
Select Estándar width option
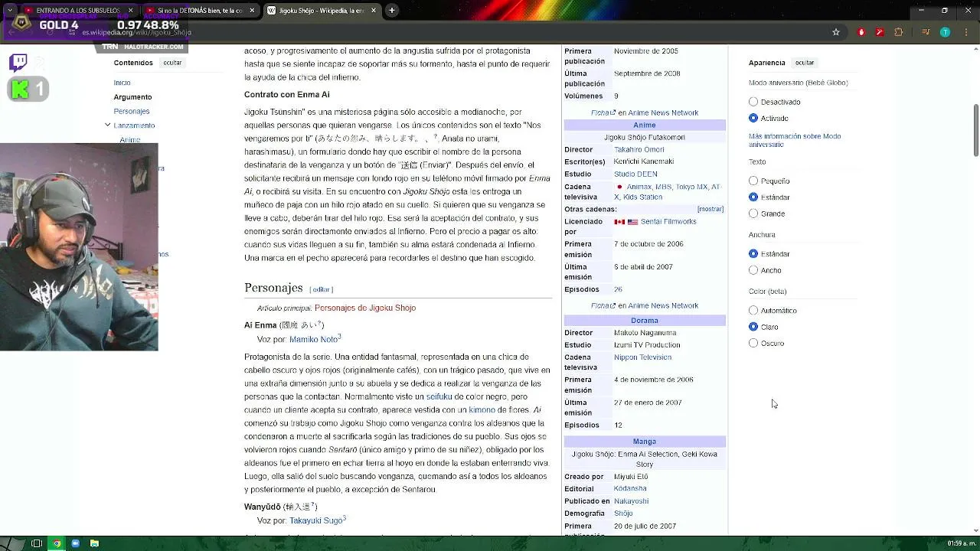pos(753,254)
